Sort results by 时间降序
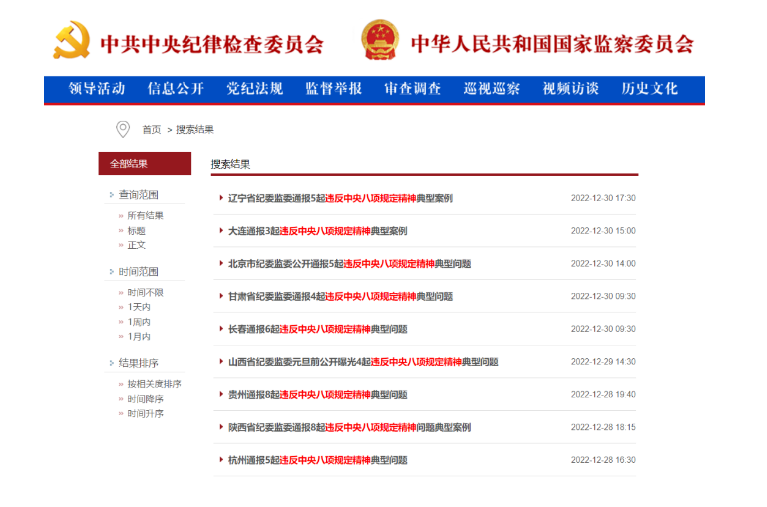 (145, 399)
